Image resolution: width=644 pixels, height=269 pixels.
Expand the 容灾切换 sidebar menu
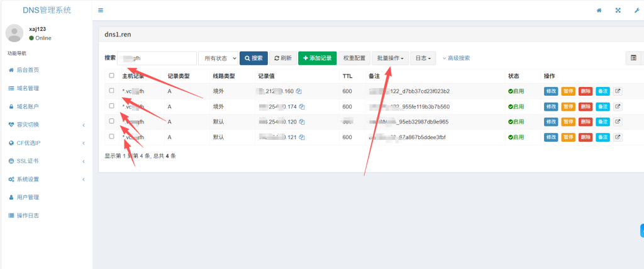[x=46, y=125]
